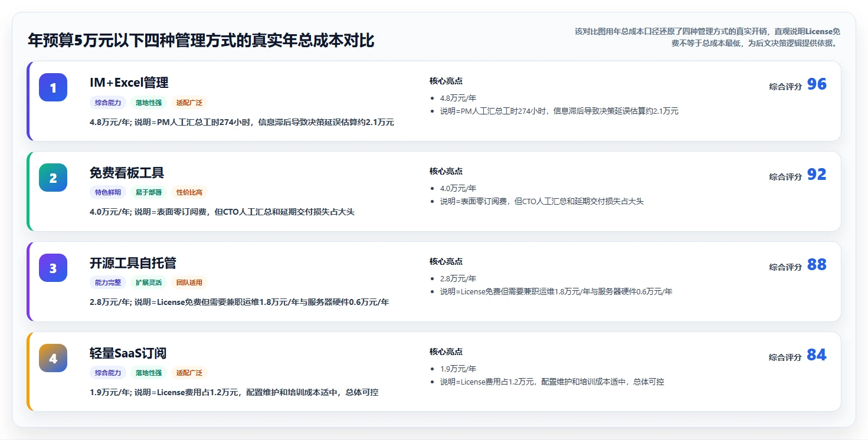Click 综合评分 label beside 84
The height and width of the screenshot is (440, 868).
pyautogui.click(x=785, y=357)
